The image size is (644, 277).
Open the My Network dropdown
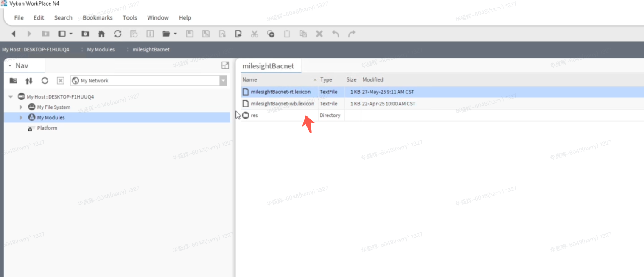tap(223, 81)
